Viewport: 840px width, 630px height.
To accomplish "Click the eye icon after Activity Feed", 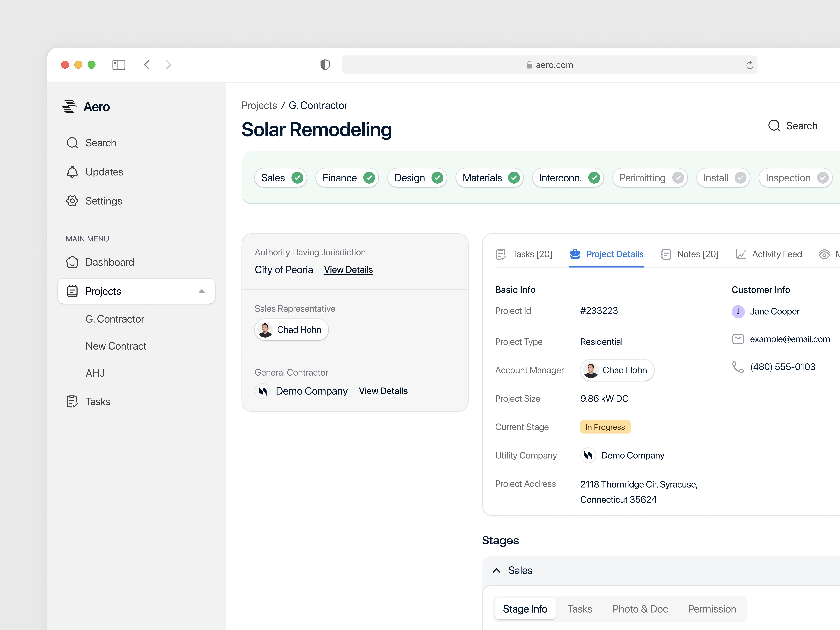I will click(x=824, y=254).
